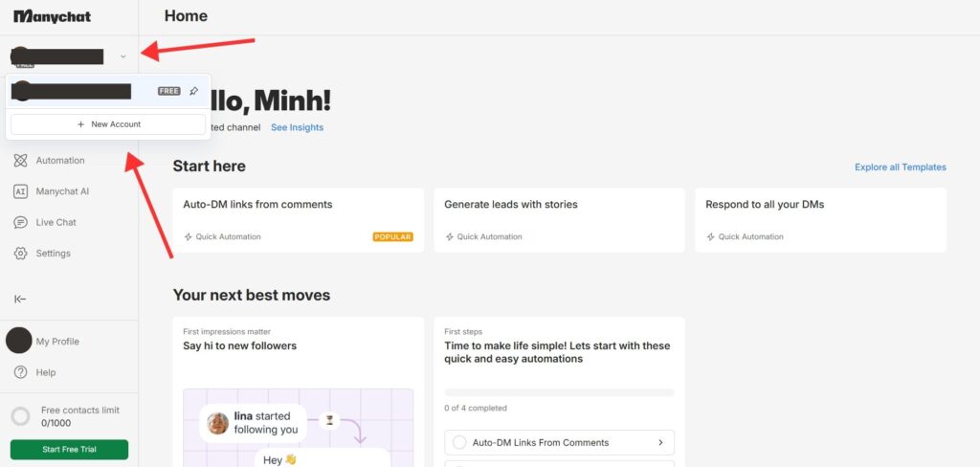
Task: Click the Home page title
Action: tap(187, 16)
